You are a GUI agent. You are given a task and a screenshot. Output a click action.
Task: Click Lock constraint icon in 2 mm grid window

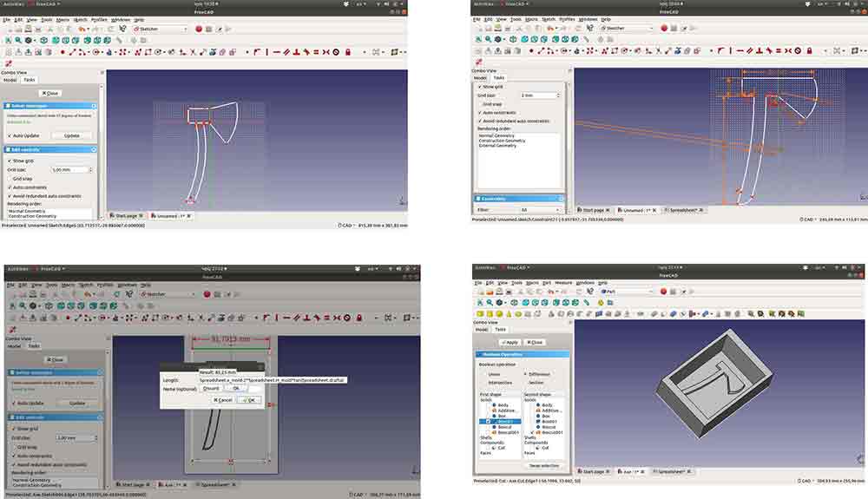(809, 50)
